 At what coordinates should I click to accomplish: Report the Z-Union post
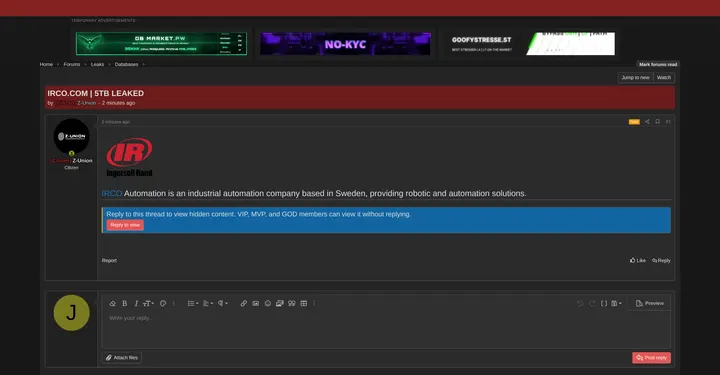tap(109, 260)
